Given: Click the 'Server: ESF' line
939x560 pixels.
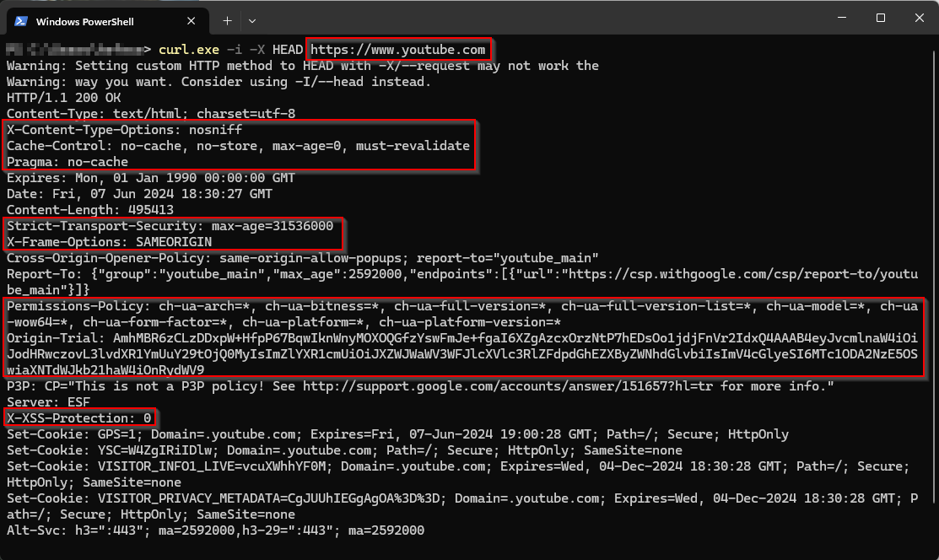Looking at the screenshot, I should pyautogui.click(x=48, y=402).
